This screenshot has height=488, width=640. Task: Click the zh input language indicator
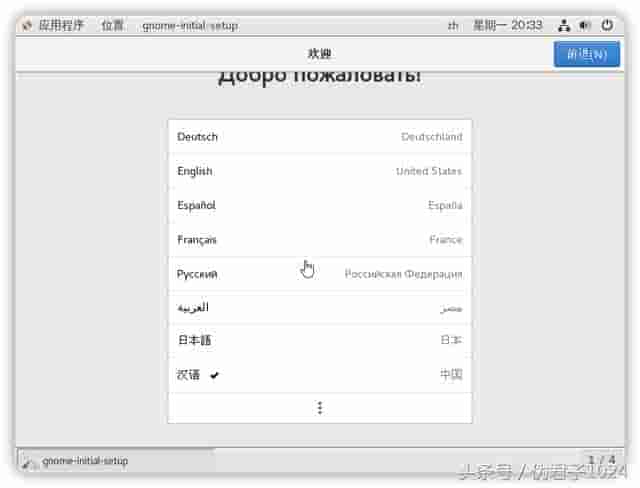(453, 26)
